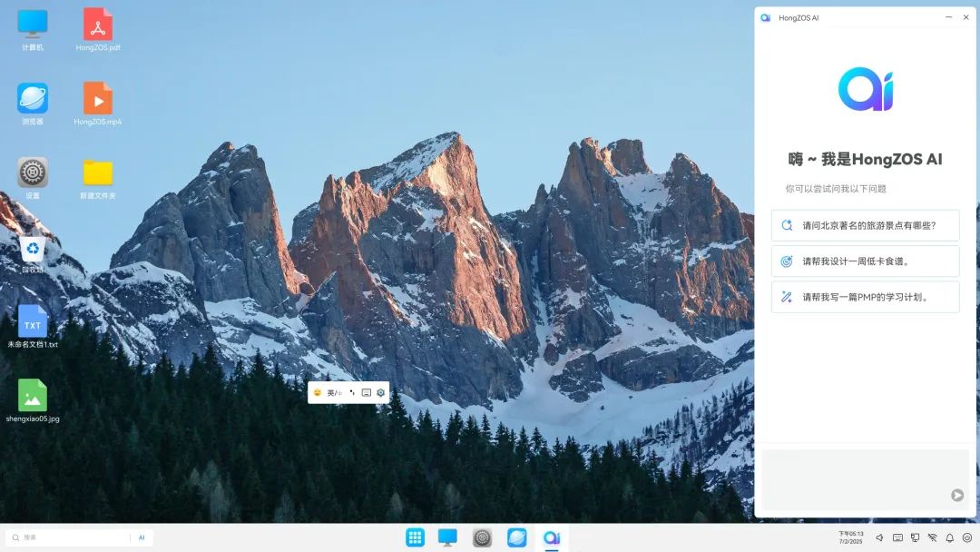Send the message with the arrow button

[957, 495]
